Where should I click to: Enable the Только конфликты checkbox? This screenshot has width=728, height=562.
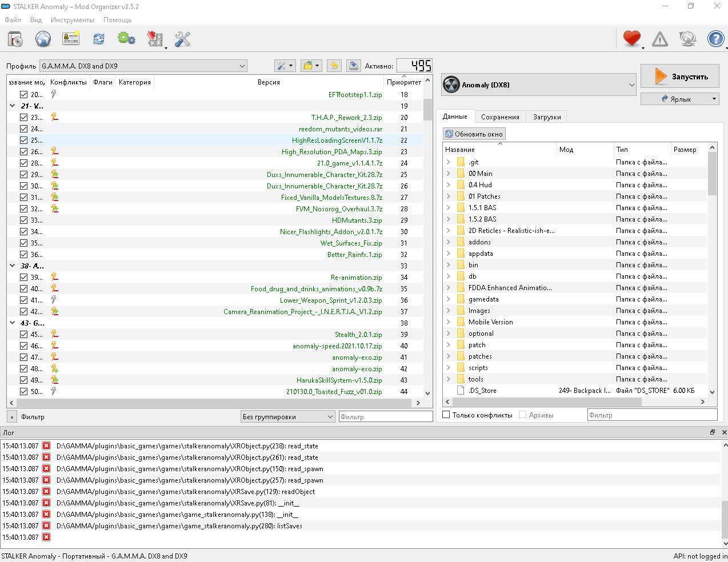447,415
